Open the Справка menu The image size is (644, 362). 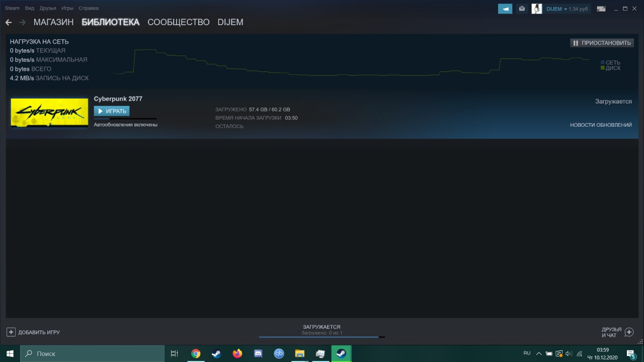tap(89, 8)
